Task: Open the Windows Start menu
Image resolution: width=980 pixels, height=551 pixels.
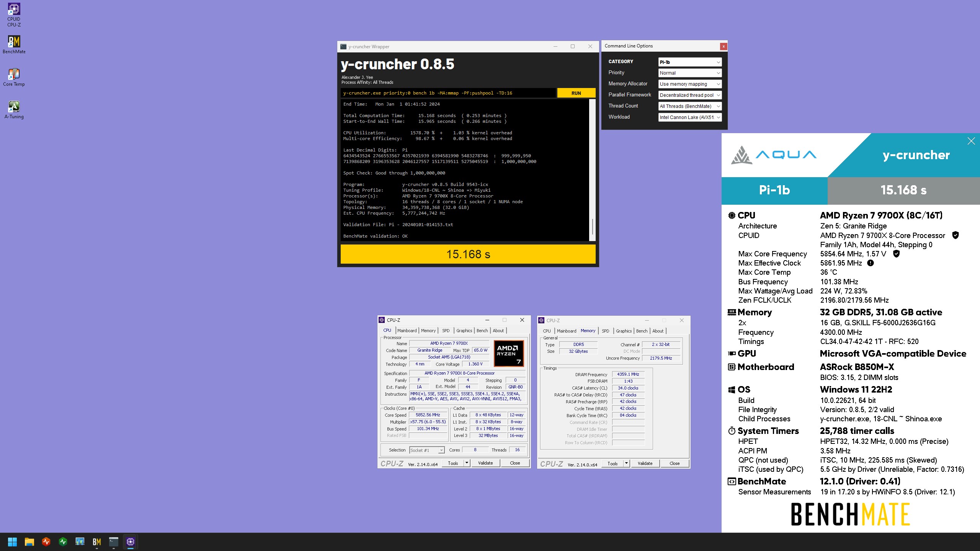Action: click(x=12, y=542)
